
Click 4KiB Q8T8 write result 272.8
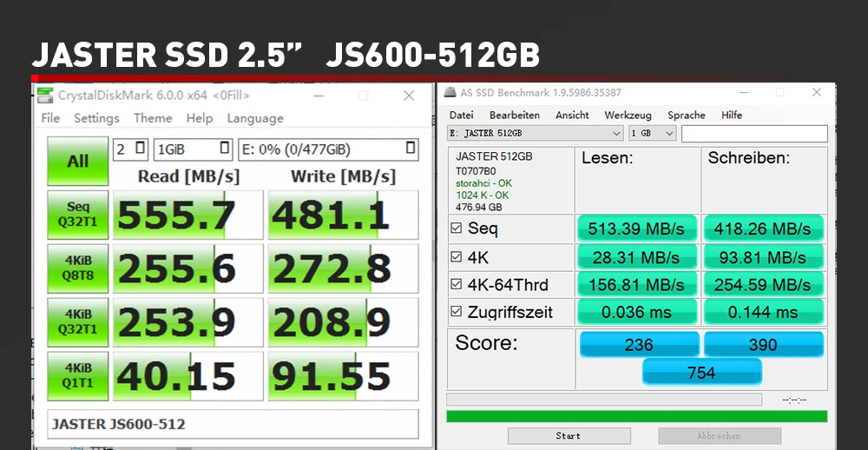point(343,268)
